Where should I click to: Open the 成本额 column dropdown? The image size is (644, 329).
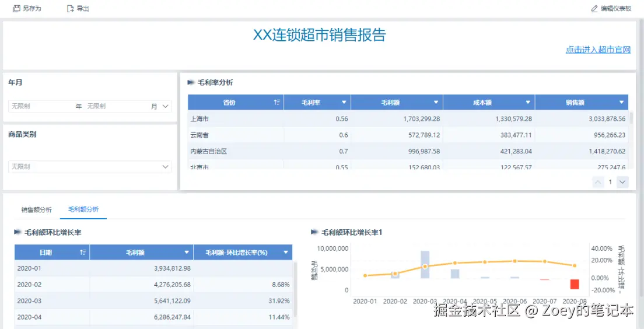tap(528, 103)
